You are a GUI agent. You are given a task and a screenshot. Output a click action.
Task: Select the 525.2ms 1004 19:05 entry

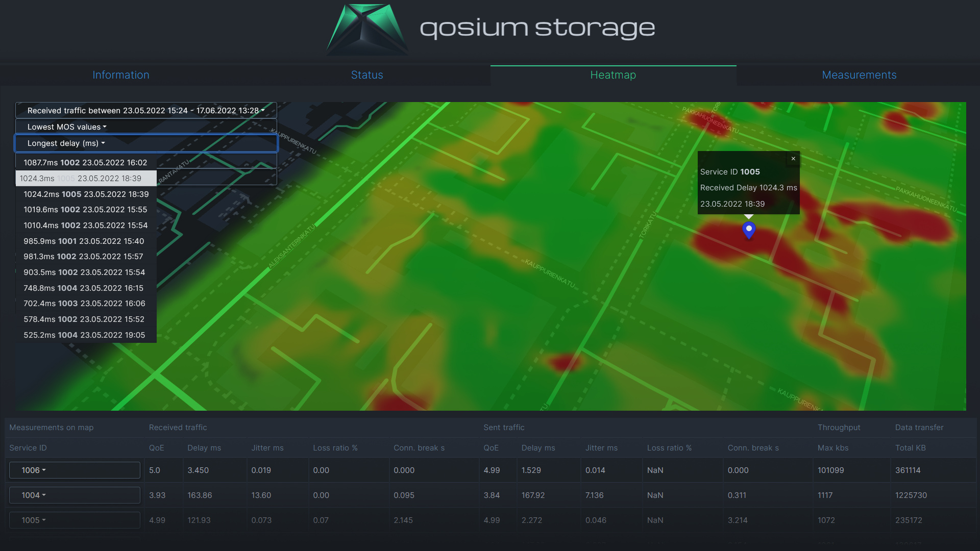86,335
